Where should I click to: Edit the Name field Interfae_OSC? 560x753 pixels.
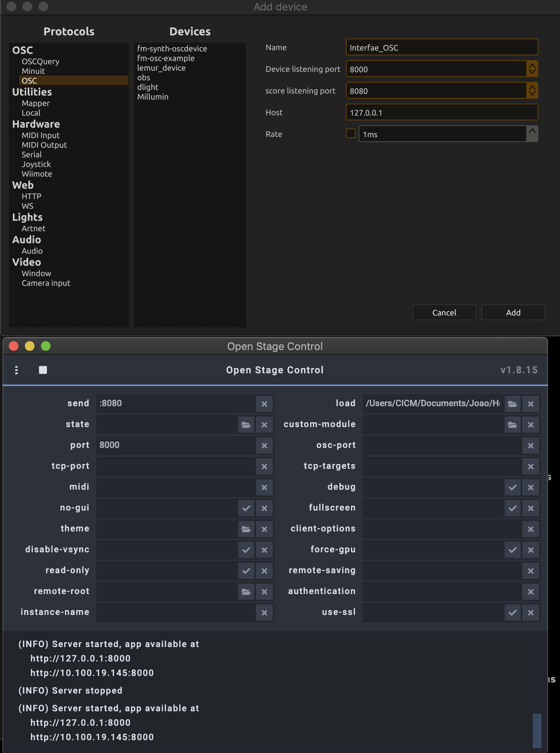click(442, 47)
